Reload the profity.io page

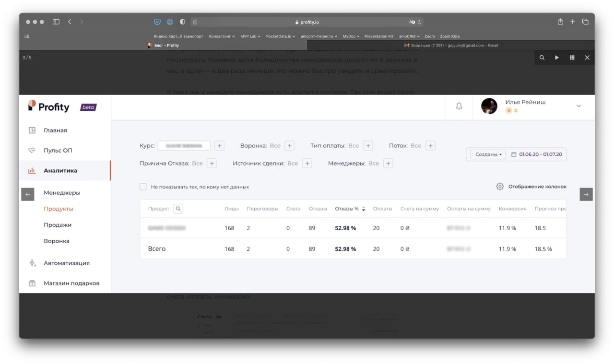click(x=419, y=22)
